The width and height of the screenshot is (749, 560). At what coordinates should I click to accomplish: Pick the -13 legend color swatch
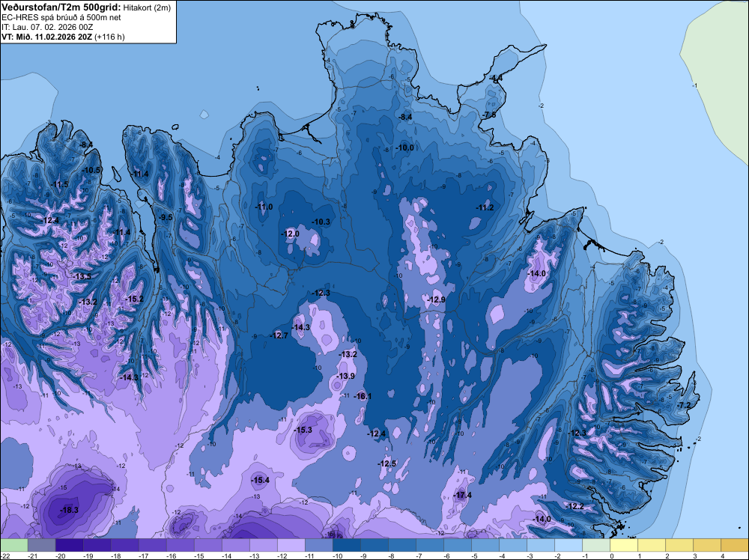point(263,545)
